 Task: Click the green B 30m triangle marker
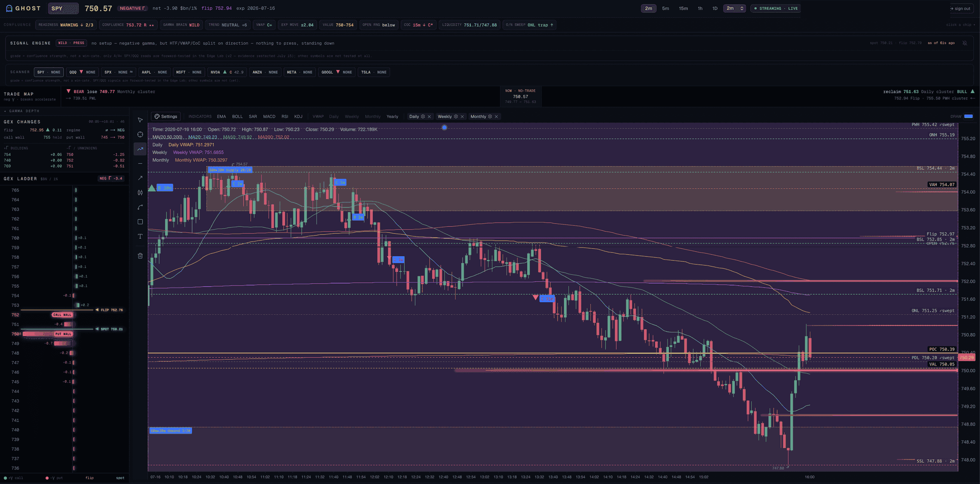coord(152,188)
